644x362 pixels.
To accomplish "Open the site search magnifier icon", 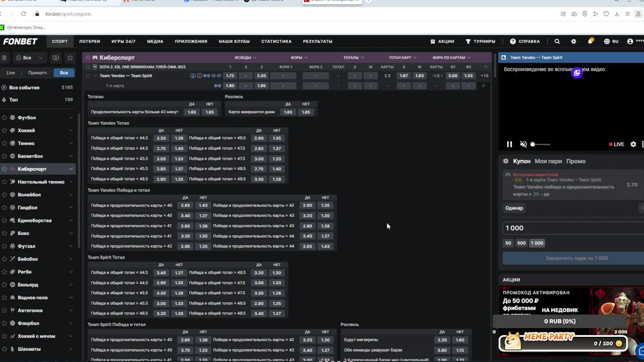I will click(x=557, y=41).
